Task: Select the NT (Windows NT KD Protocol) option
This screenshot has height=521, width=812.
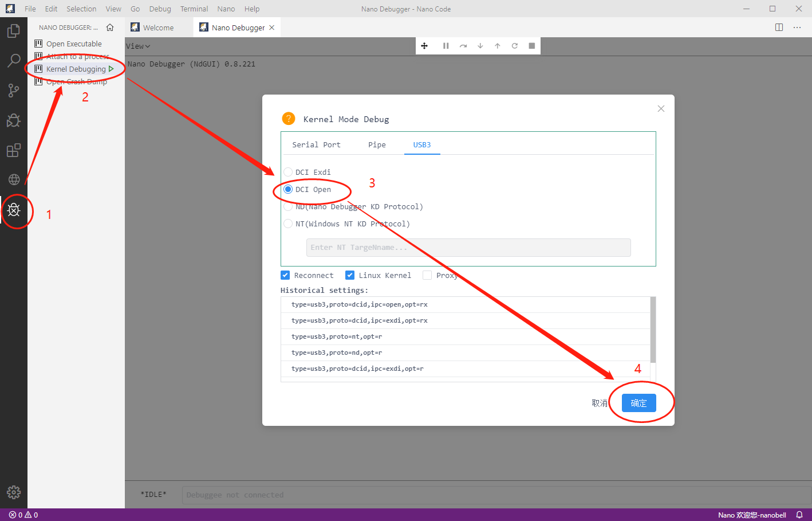Action: click(288, 224)
